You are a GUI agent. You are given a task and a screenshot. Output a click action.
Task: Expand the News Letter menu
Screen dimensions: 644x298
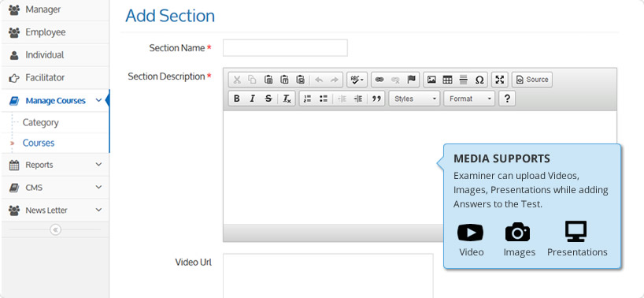(55, 210)
